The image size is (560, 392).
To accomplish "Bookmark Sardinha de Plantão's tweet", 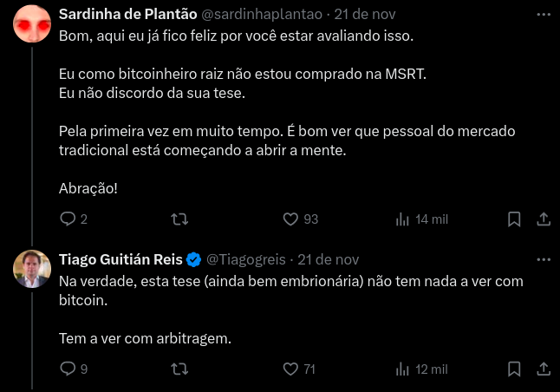I will [514, 219].
